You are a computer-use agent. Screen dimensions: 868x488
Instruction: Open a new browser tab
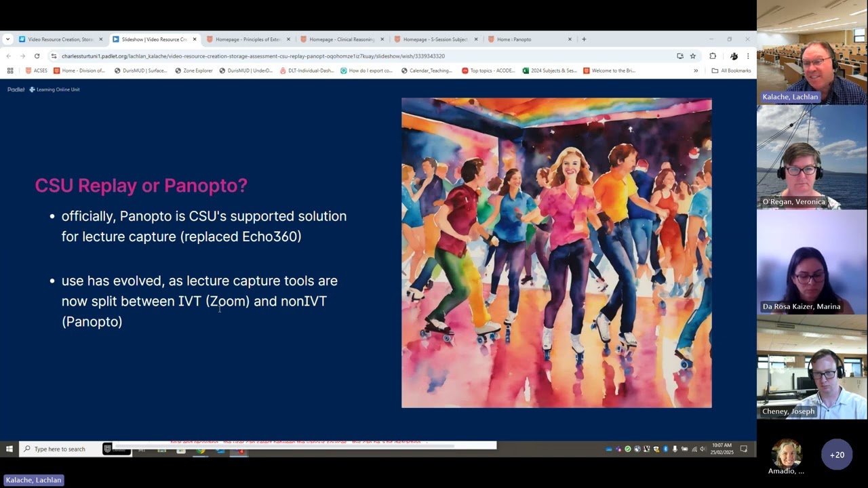(x=584, y=39)
